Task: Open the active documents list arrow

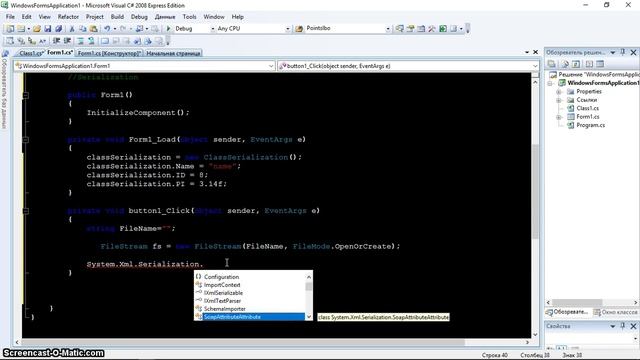Action: [527, 52]
